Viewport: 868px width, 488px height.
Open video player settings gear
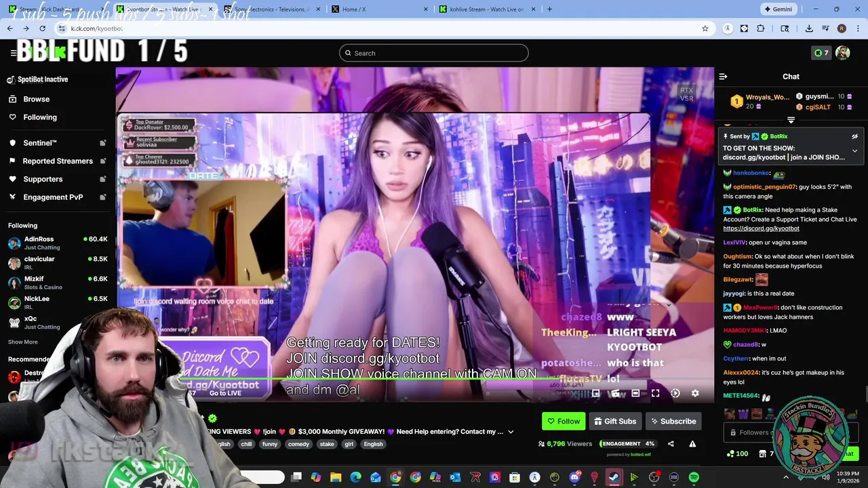(695, 393)
